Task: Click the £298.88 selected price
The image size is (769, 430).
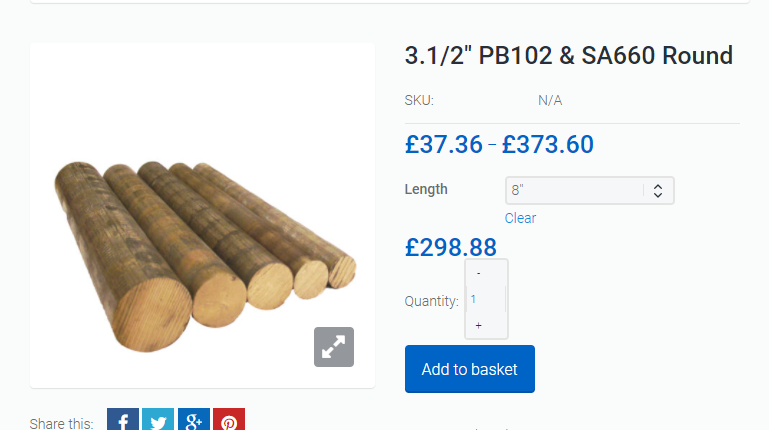Action: coord(450,247)
